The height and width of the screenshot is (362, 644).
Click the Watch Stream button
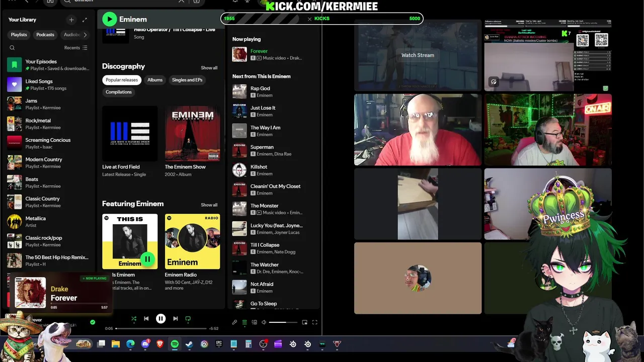pos(418,55)
